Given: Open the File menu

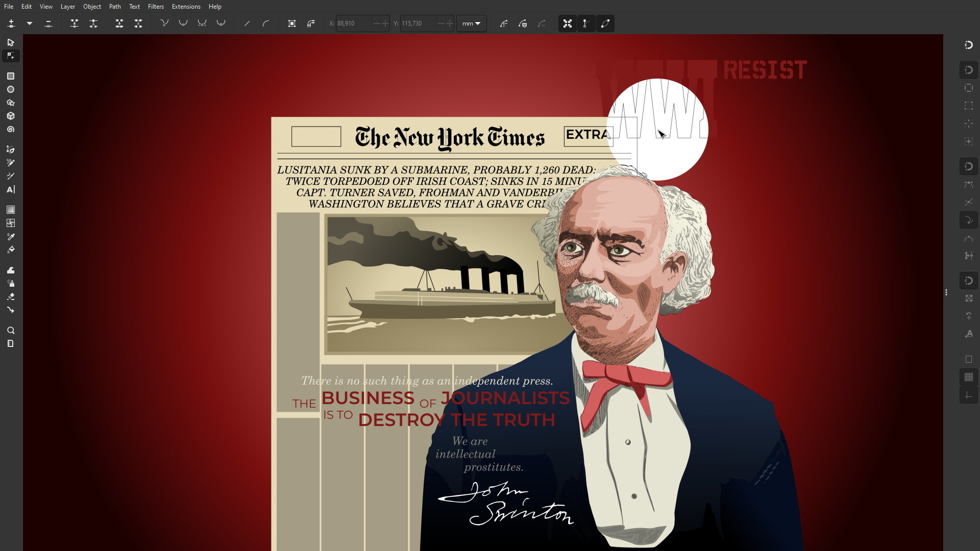Looking at the screenshot, I should 9,7.
